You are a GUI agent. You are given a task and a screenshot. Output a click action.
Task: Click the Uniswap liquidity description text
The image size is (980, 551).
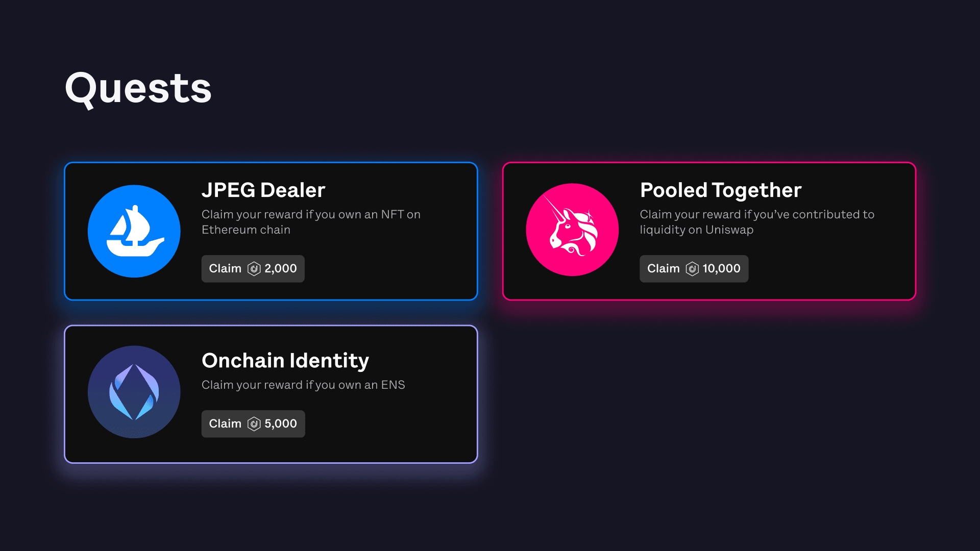[x=757, y=222]
